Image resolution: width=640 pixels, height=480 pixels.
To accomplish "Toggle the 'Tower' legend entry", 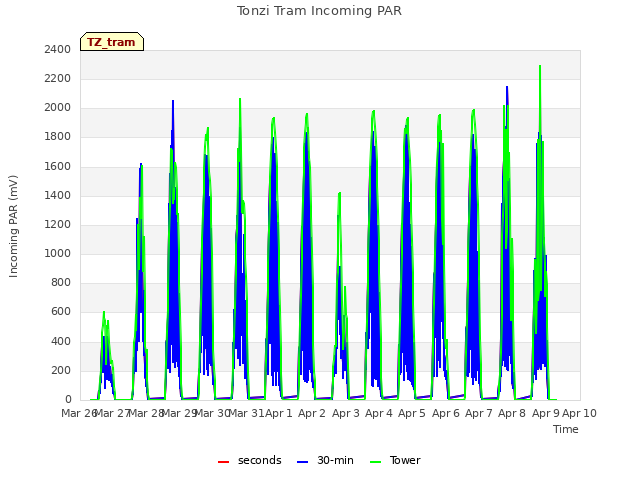I will click(395, 460).
